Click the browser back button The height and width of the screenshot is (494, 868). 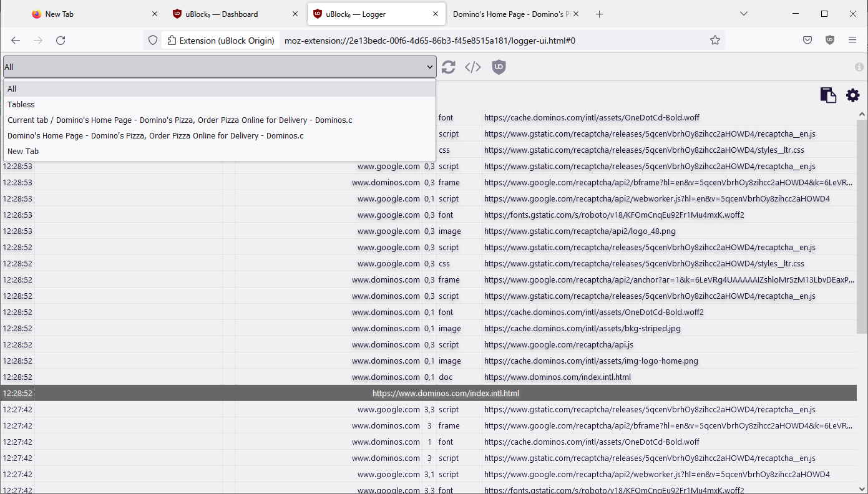[x=15, y=39]
